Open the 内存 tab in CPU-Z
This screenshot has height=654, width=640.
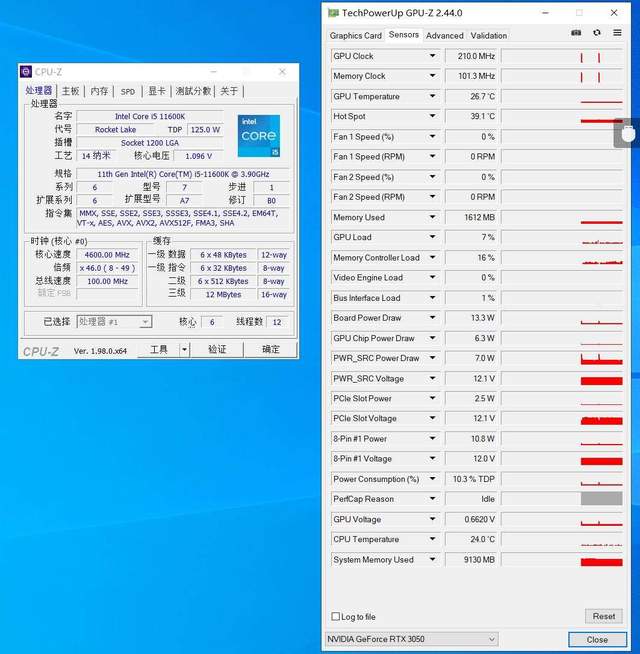[99, 91]
